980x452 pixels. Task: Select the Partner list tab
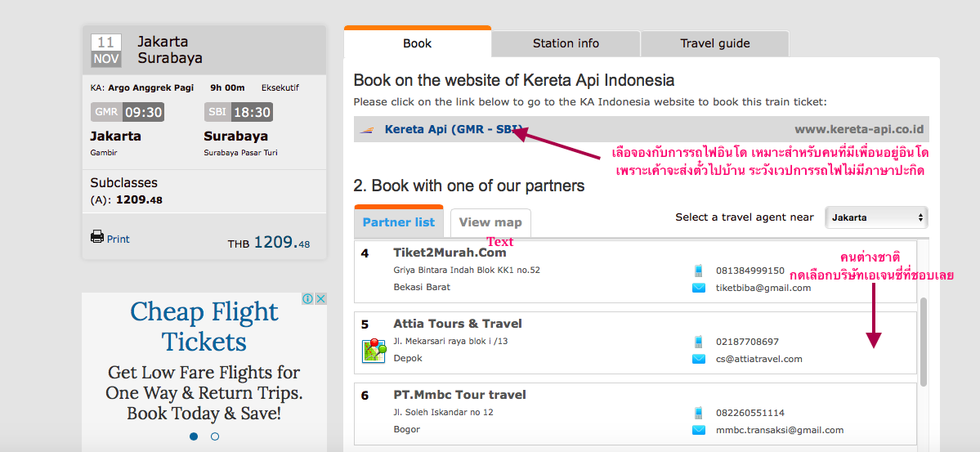[x=399, y=222]
